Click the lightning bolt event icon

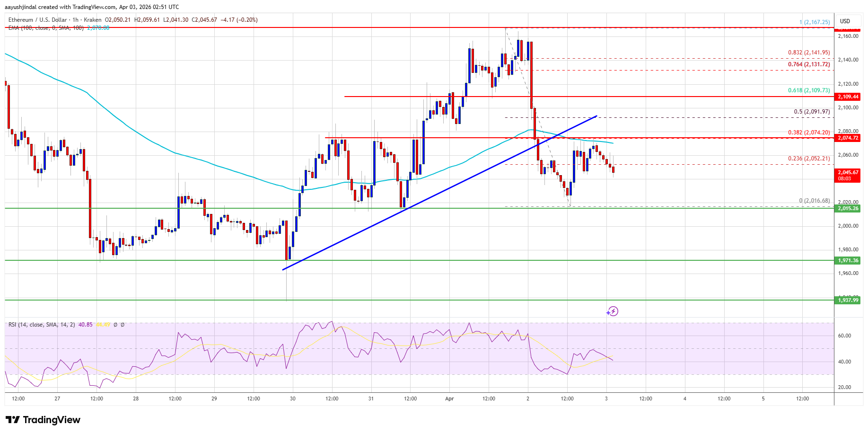pos(613,311)
